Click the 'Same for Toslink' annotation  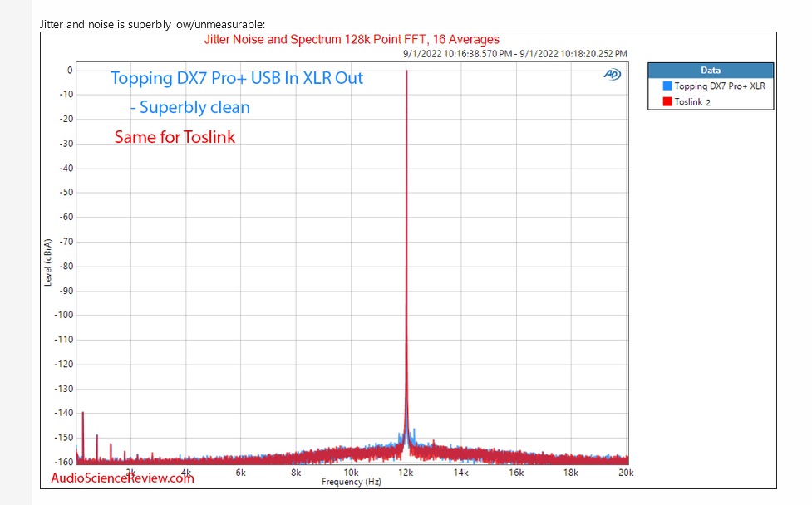(x=175, y=137)
